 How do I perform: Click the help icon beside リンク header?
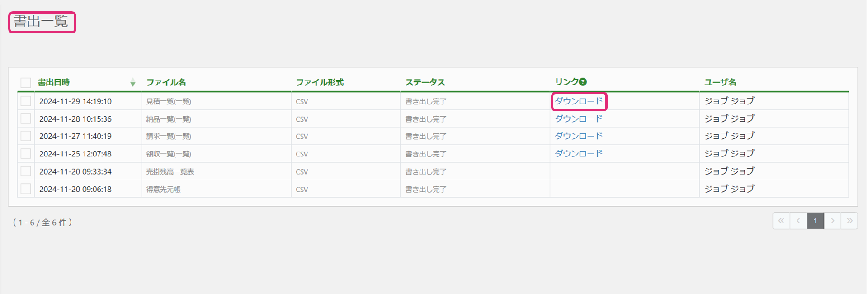583,82
